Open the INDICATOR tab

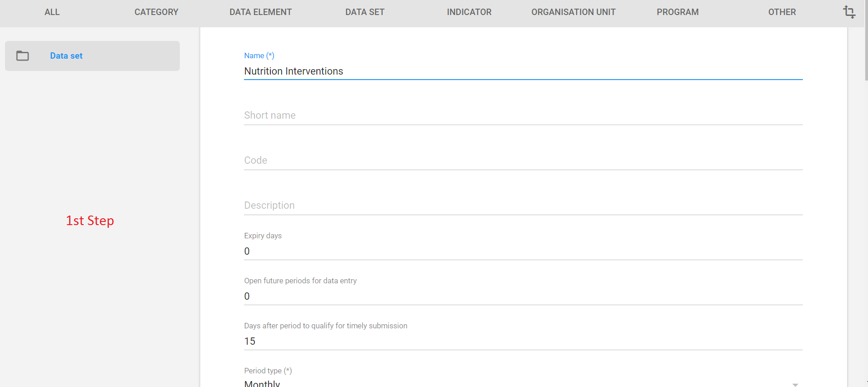pos(469,12)
